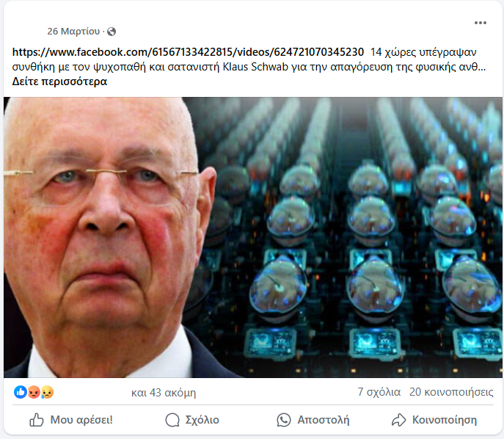Click the angry face reaction icon
The height and width of the screenshot is (439, 504).
click(34, 392)
